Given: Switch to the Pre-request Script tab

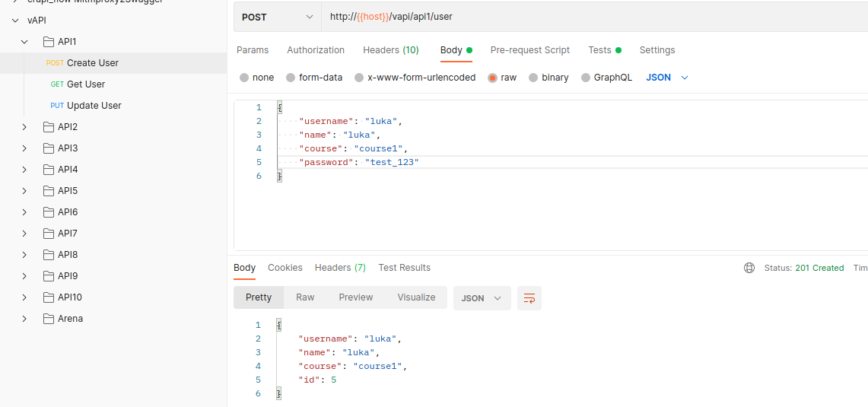Looking at the screenshot, I should (529, 50).
